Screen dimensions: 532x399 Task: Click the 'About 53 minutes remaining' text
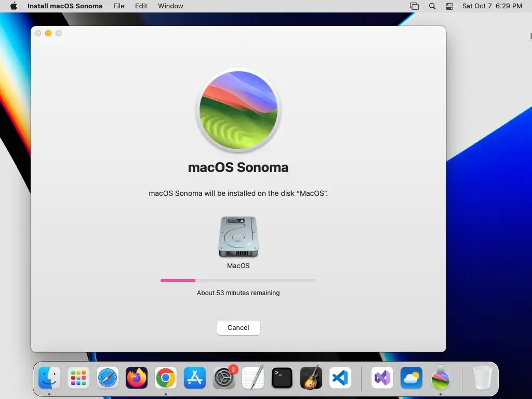[238, 293]
